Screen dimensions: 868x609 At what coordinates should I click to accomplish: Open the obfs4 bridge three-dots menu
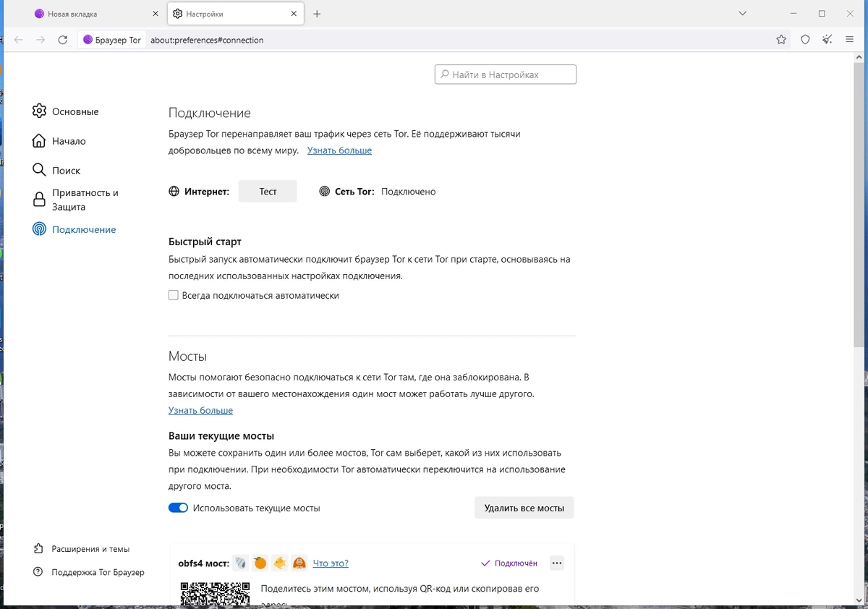pos(556,563)
